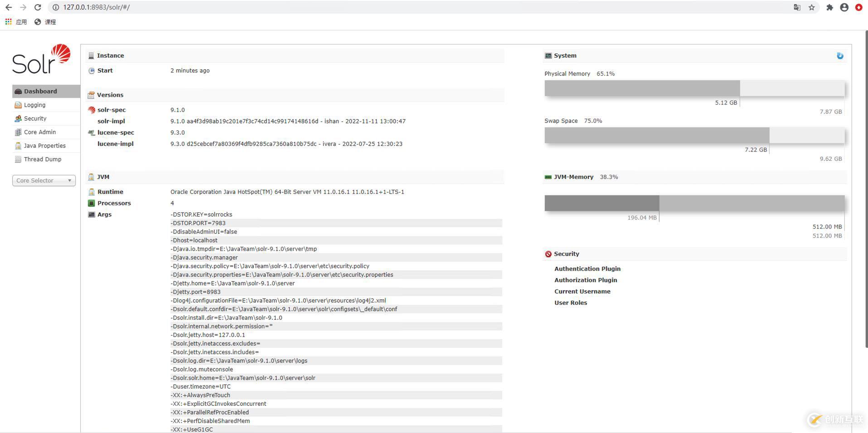Click the JVM-Memory usage bar

(x=694, y=203)
